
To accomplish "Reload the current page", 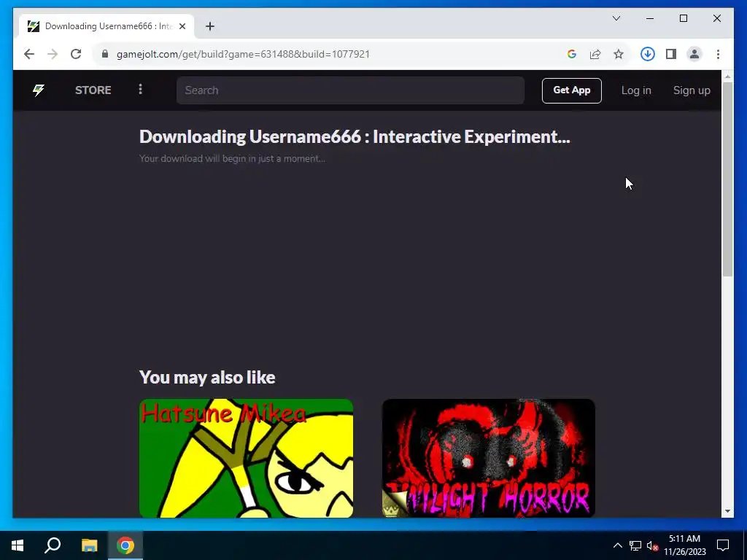I will click(x=76, y=54).
